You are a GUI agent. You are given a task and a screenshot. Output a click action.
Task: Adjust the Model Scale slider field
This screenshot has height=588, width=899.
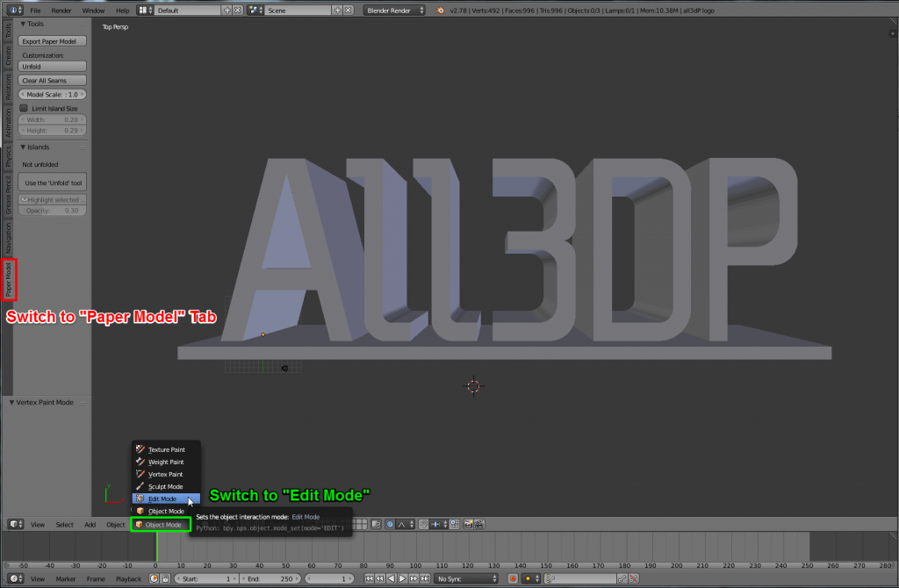[x=53, y=94]
